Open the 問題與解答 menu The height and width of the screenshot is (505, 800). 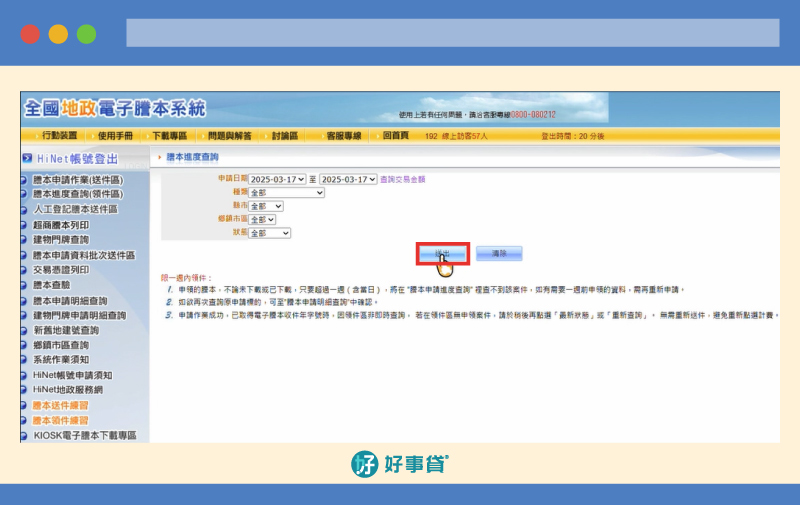click(x=227, y=135)
